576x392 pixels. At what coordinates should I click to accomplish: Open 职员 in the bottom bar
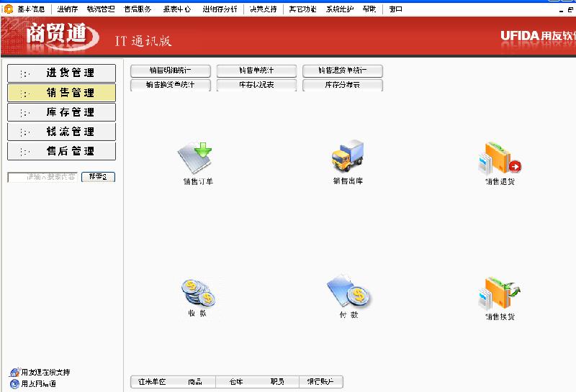point(277,382)
